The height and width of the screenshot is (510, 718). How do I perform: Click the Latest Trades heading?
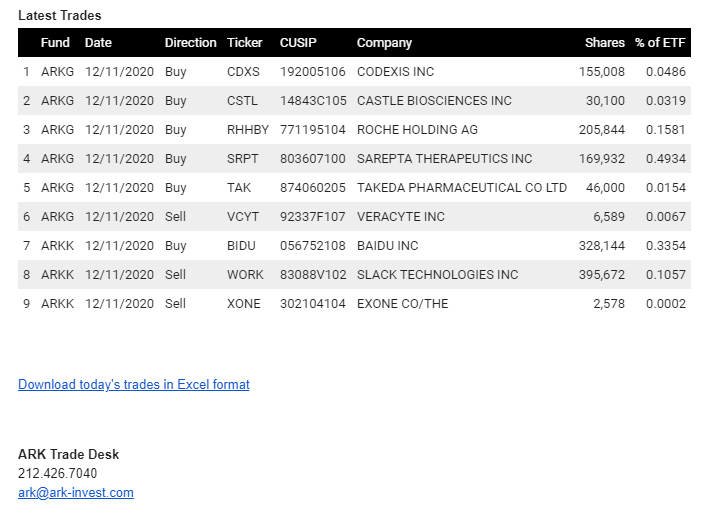pyautogui.click(x=60, y=16)
